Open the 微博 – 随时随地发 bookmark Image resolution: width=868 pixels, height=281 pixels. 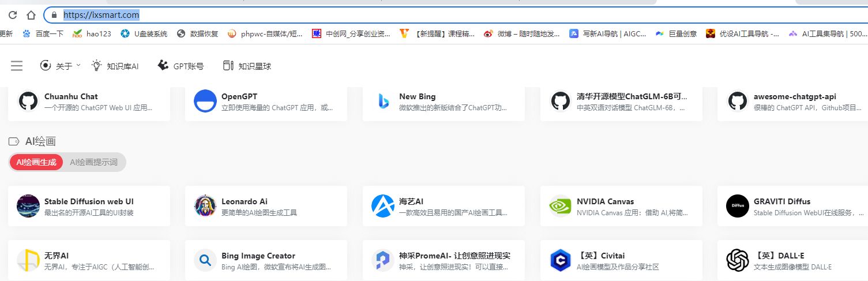tap(522, 33)
